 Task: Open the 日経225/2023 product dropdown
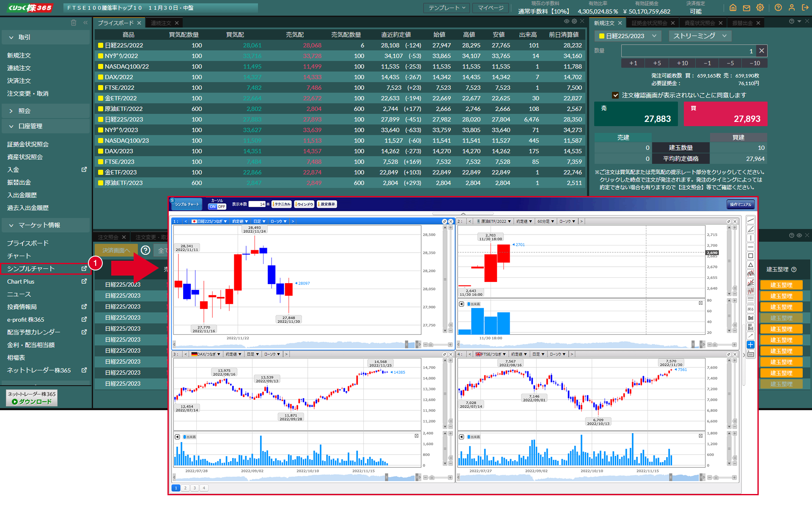[x=628, y=36]
